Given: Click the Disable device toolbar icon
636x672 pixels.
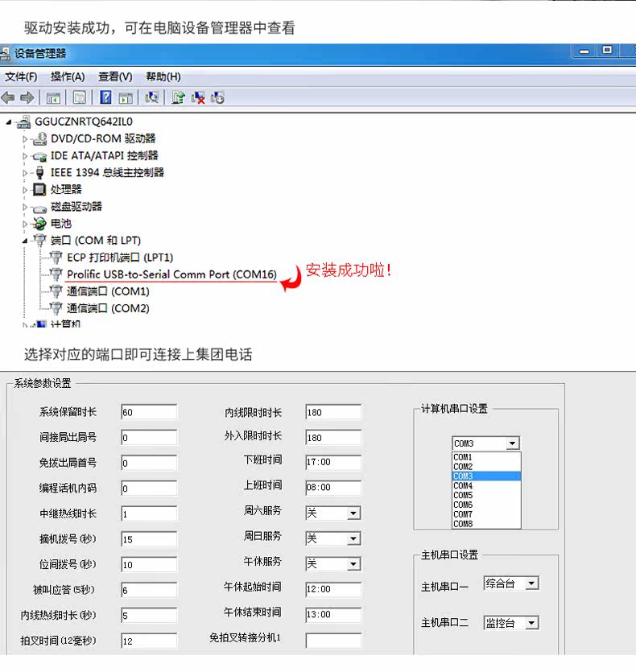Looking at the screenshot, I should [217, 97].
